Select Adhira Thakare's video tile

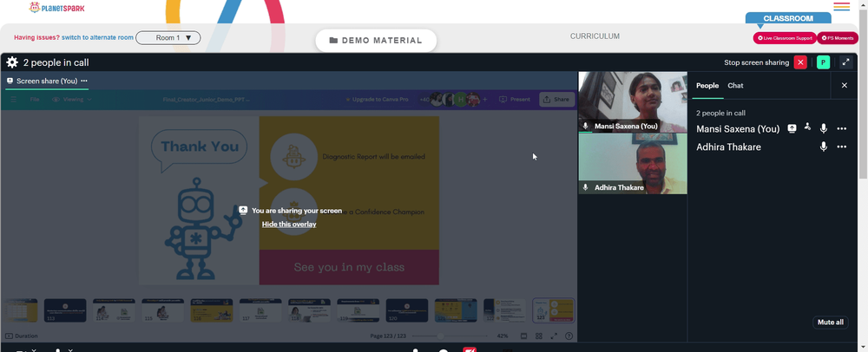633,164
